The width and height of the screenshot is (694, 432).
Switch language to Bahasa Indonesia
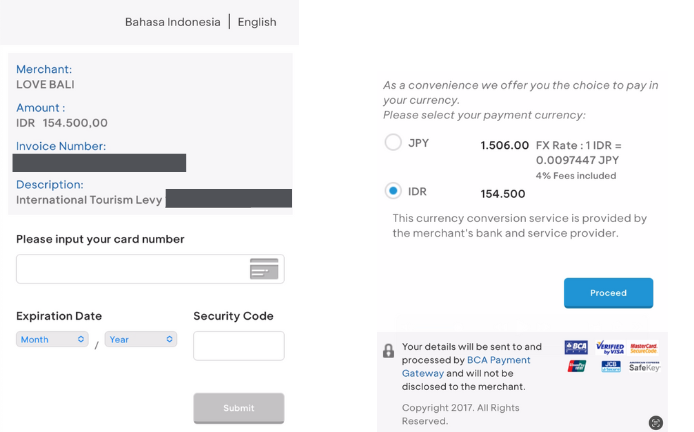(x=172, y=22)
